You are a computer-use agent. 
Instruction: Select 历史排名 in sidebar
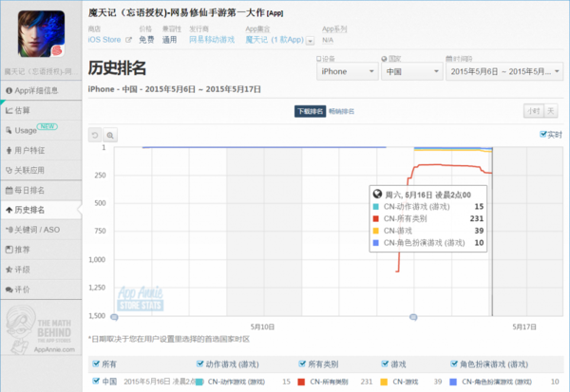(x=41, y=210)
